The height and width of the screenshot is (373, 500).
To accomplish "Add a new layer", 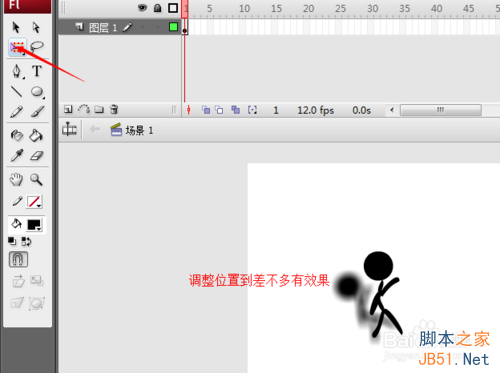I will 68,109.
